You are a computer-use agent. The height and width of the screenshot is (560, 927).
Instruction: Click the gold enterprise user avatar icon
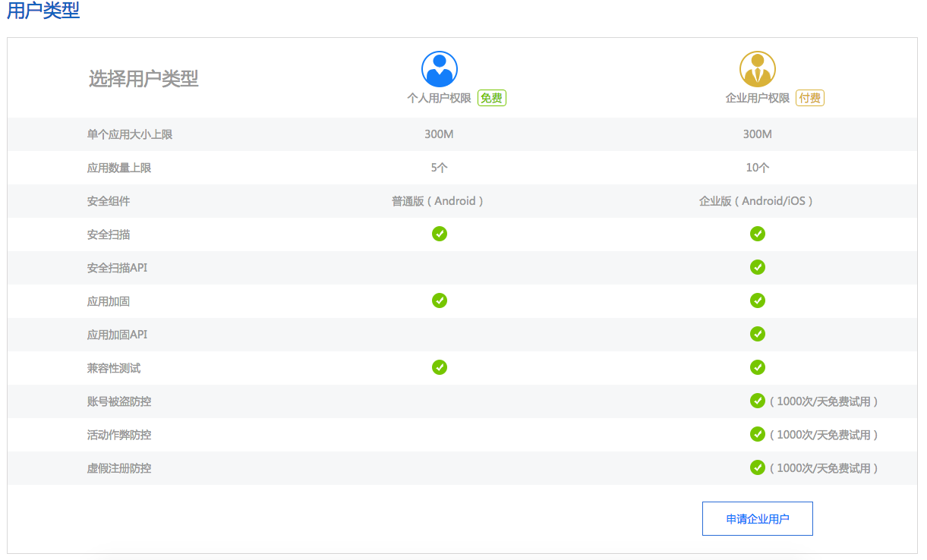(757, 69)
